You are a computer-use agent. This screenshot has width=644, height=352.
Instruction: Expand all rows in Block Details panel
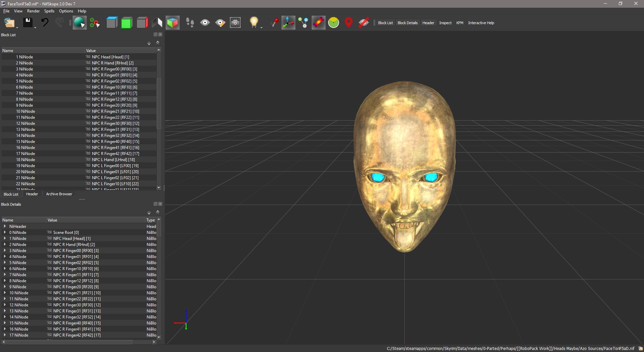click(x=149, y=213)
